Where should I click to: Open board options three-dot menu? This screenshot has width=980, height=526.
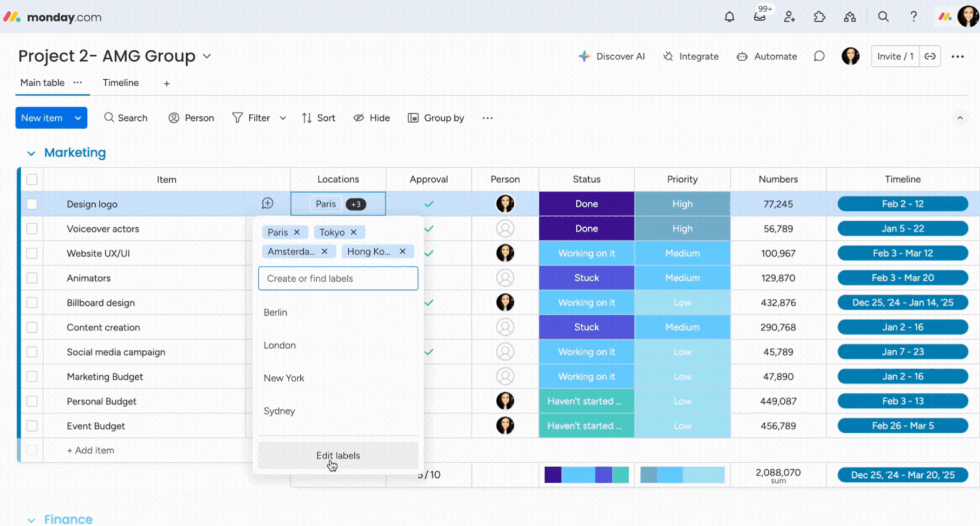tap(958, 56)
